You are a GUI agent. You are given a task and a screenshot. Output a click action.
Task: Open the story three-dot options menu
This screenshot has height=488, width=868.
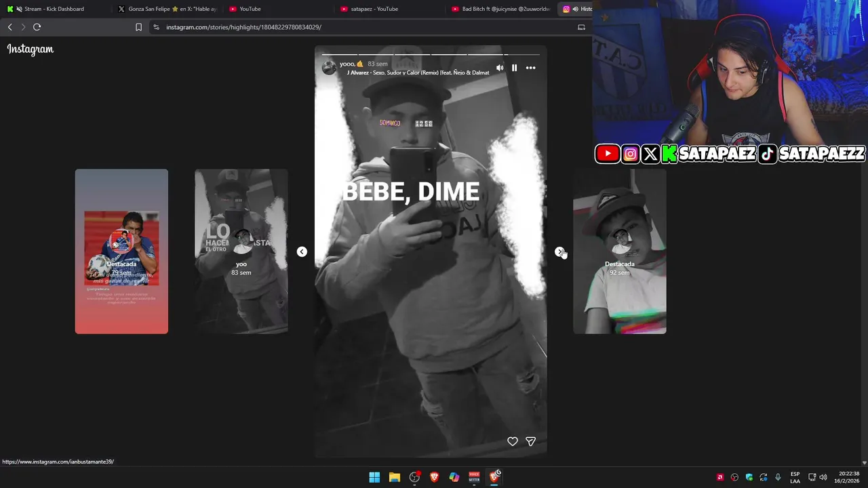pos(531,68)
